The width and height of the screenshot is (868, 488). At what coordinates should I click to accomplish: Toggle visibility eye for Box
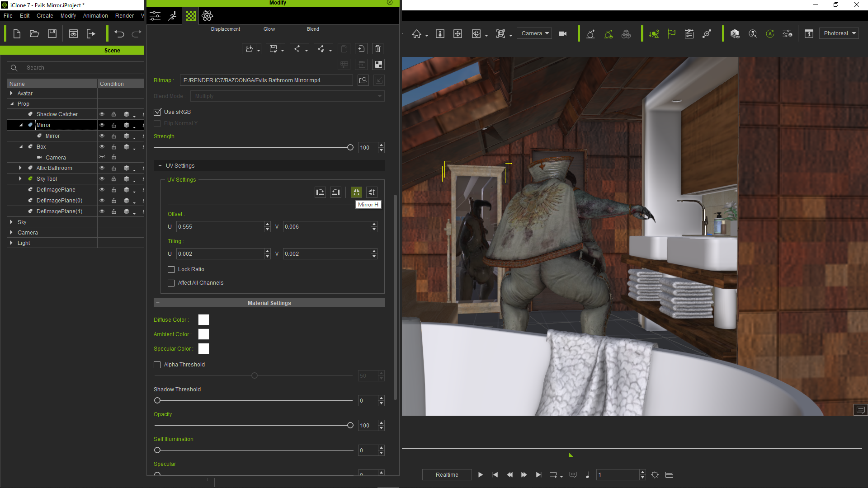click(x=102, y=147)
